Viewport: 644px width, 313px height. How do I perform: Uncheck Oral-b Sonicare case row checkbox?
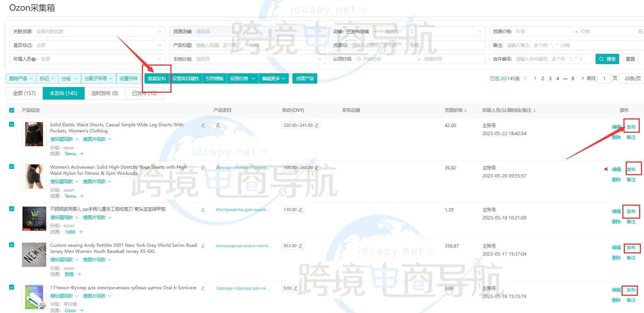coord(12,287)
